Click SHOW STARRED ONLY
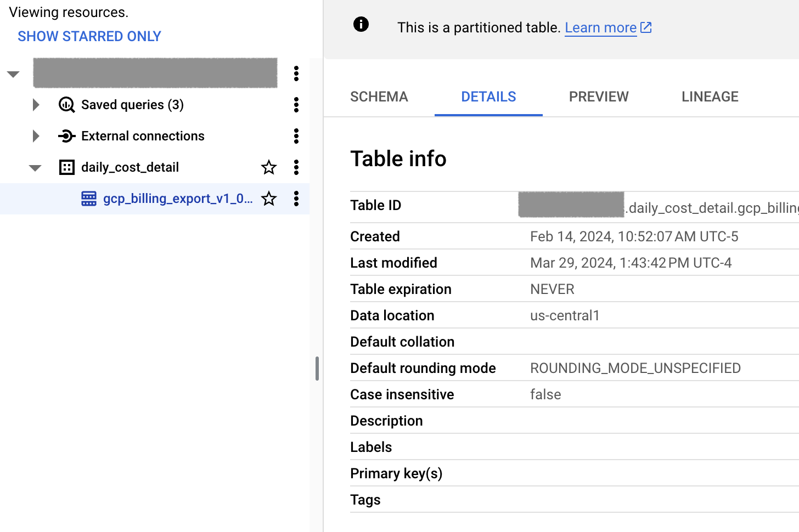Screen dimensions: 799x532 pyautogui.click(x=89, y=36)
